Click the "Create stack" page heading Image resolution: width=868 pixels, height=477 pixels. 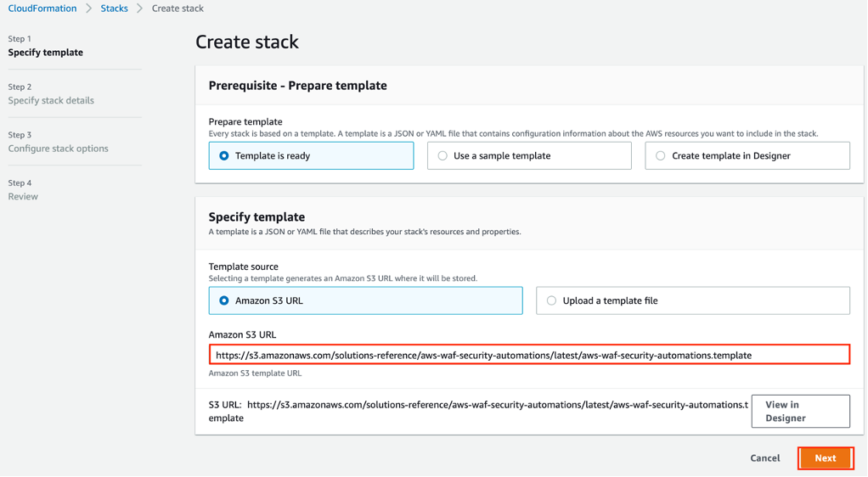pyautogui.click(x=247, y=42)
